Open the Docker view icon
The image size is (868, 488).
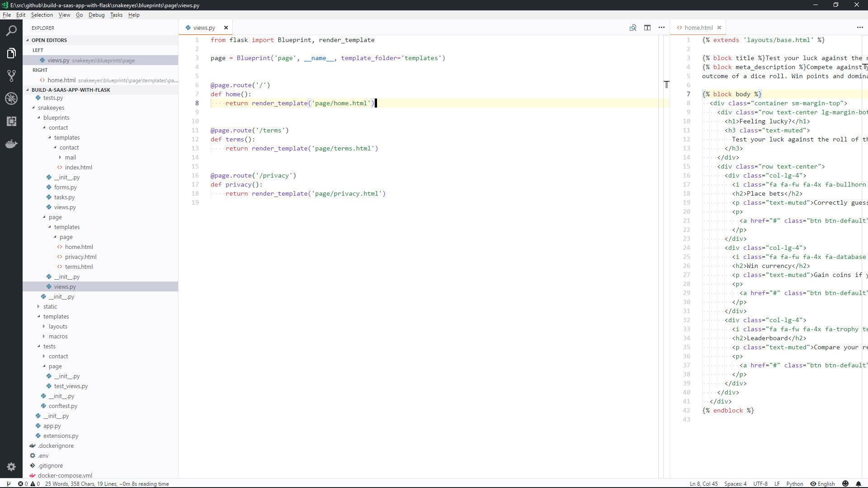tap(11, 144)
